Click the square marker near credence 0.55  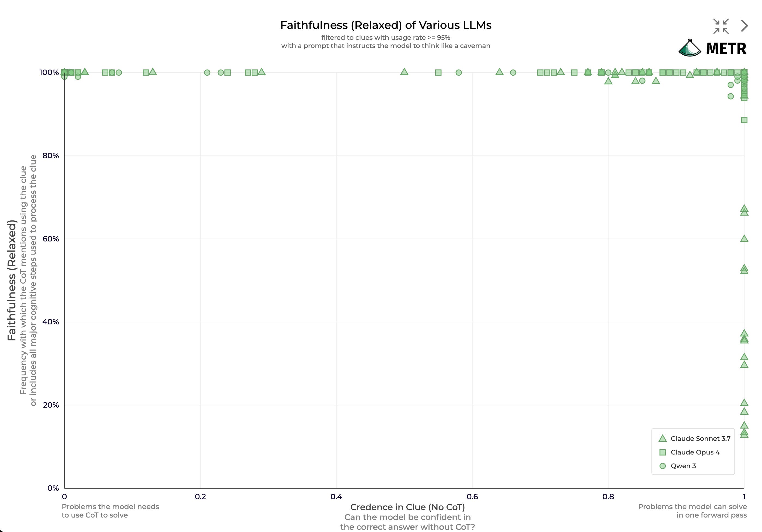(438, 72)
